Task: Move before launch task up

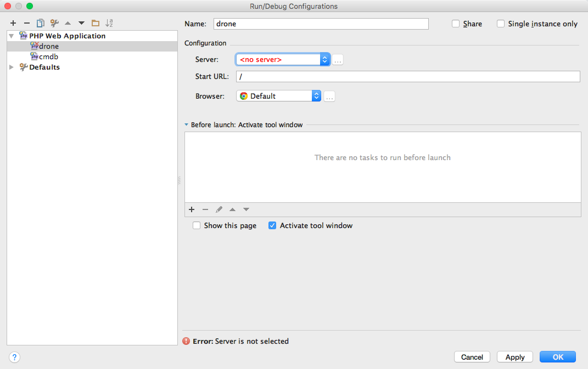Action: tap(232, 209)
